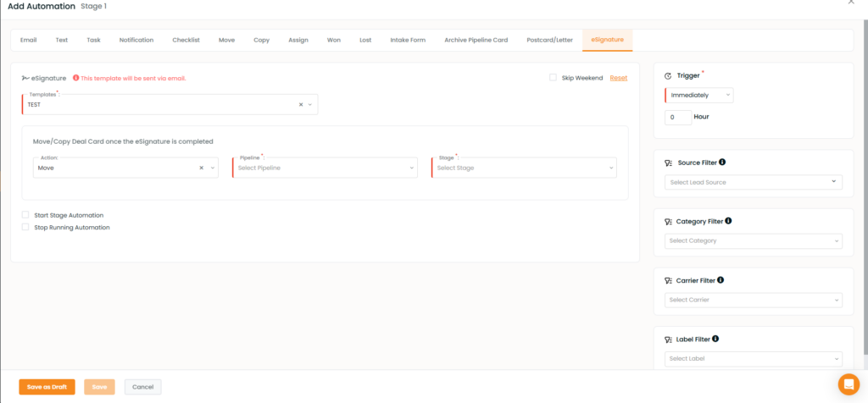Screen dimensions: 868x403
Task: Clear the Move action selection
Action: point(202,168)
